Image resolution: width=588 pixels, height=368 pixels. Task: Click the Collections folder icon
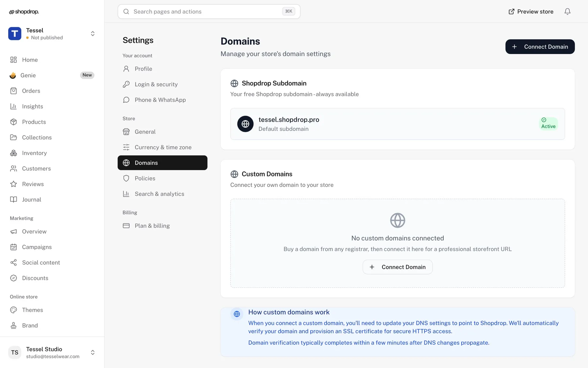click(x=13, y=137)
